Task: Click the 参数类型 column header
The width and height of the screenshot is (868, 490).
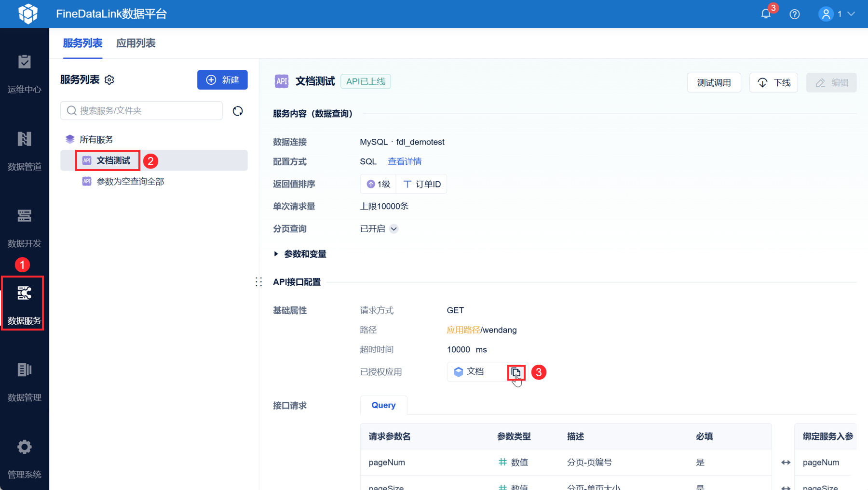Action: point(514,437)
